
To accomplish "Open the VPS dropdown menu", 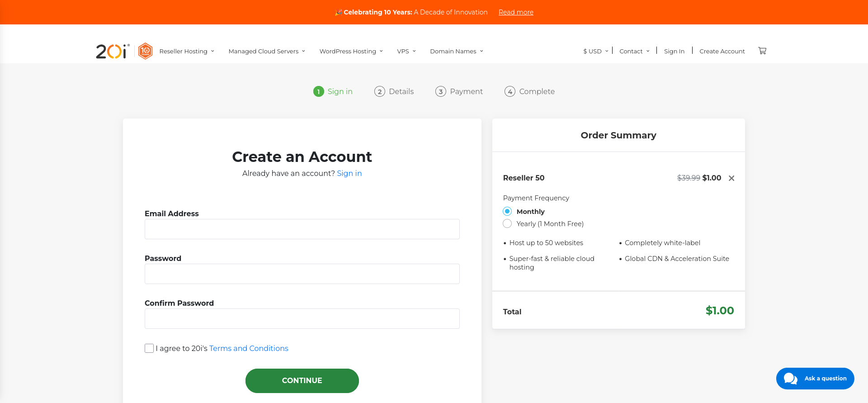I will pos(406,51).
